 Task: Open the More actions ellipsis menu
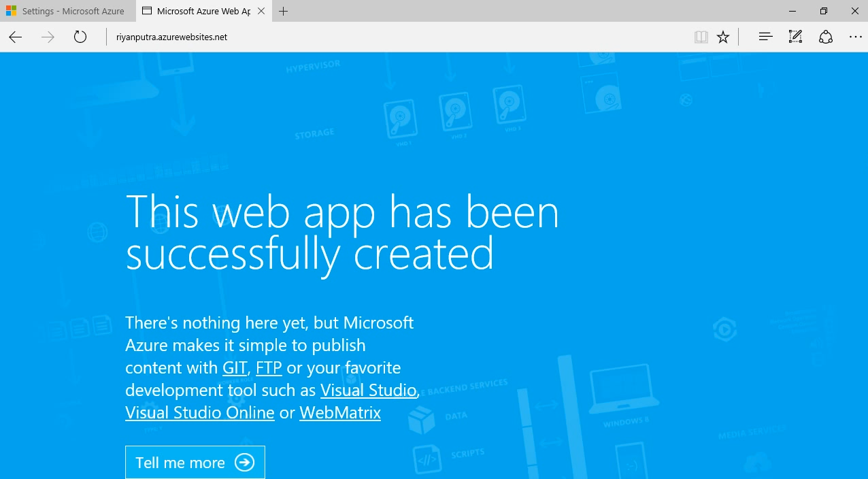click(856, 37)
